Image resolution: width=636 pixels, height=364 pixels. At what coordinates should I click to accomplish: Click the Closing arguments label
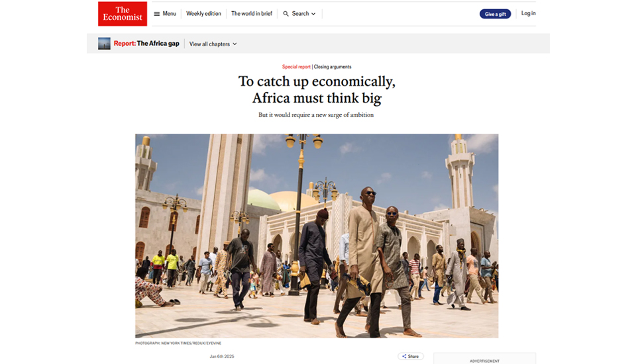coord(333,67)
